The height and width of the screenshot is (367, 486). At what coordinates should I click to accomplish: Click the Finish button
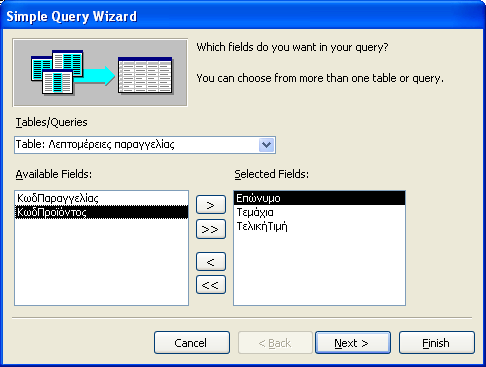437,343
